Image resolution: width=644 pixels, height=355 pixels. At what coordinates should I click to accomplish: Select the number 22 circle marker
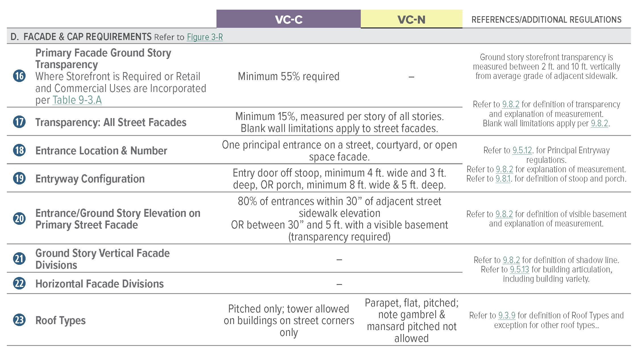click(19, 283)
